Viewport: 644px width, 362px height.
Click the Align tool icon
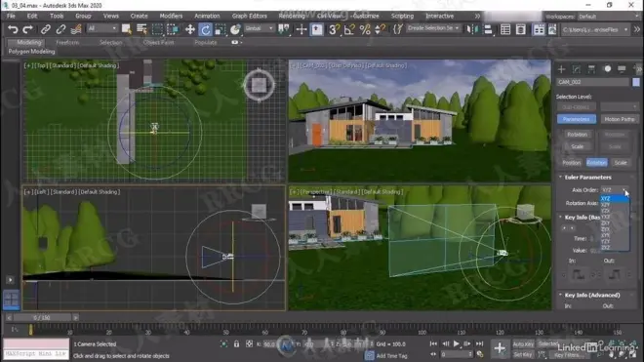(488, 29)
